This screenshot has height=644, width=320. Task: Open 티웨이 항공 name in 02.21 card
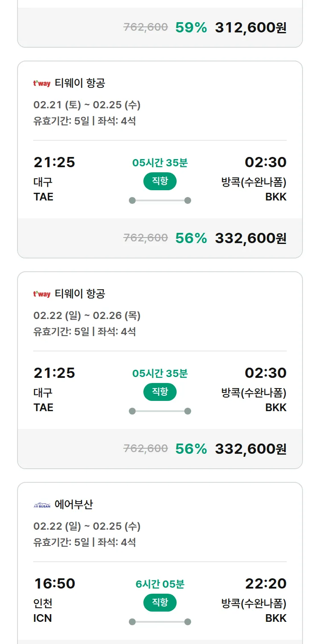[x=80, y=83]
